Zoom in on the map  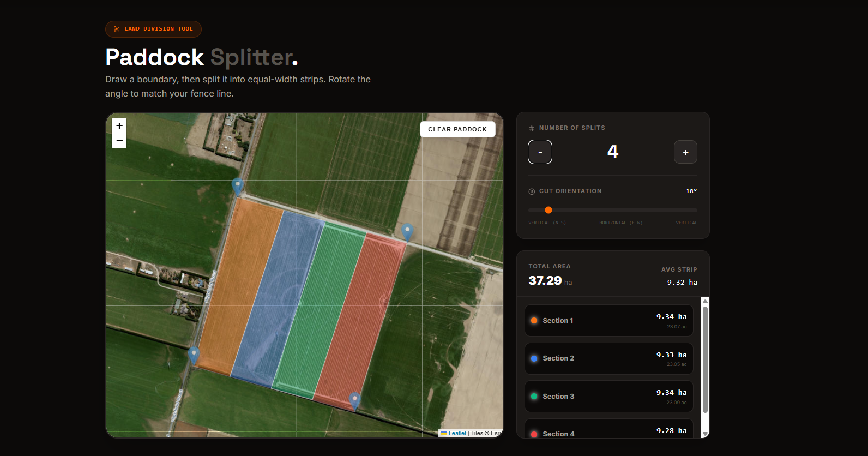(119, 126)
